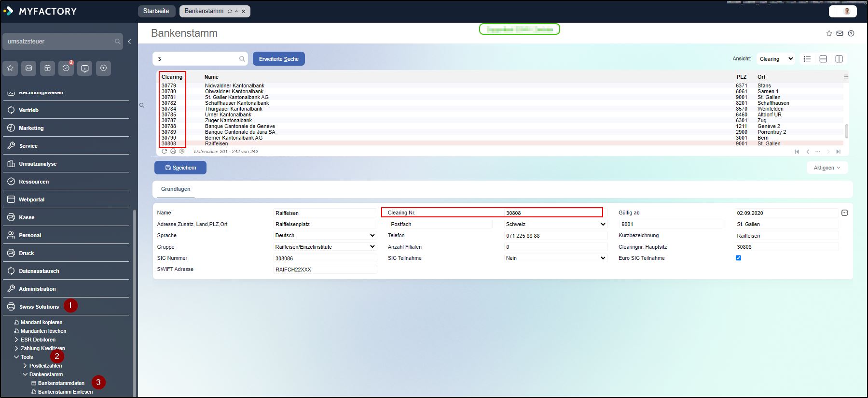Image resolution: width=868 pixels, height=398 pixels.
Task: Refresh the bank list with reload icon
Action: (x=165, y=151)
